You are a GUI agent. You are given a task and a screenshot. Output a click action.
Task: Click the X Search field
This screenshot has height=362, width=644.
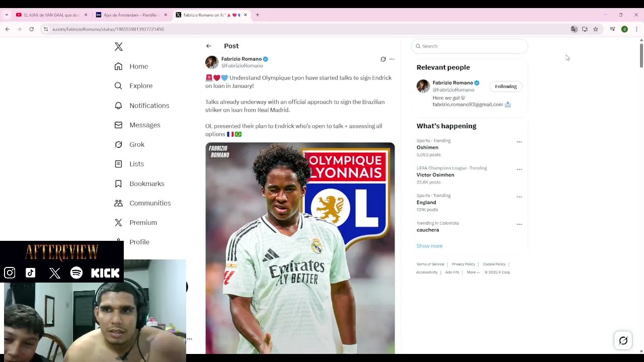469,46
